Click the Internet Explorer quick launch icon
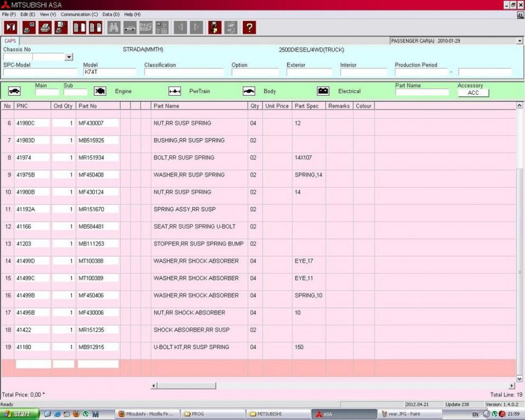525x420 pixels. 57,414
